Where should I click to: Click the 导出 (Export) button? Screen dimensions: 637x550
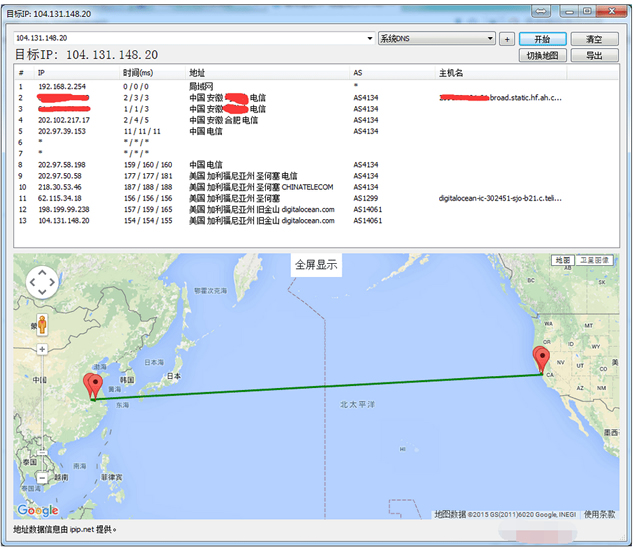click(594, 55)
